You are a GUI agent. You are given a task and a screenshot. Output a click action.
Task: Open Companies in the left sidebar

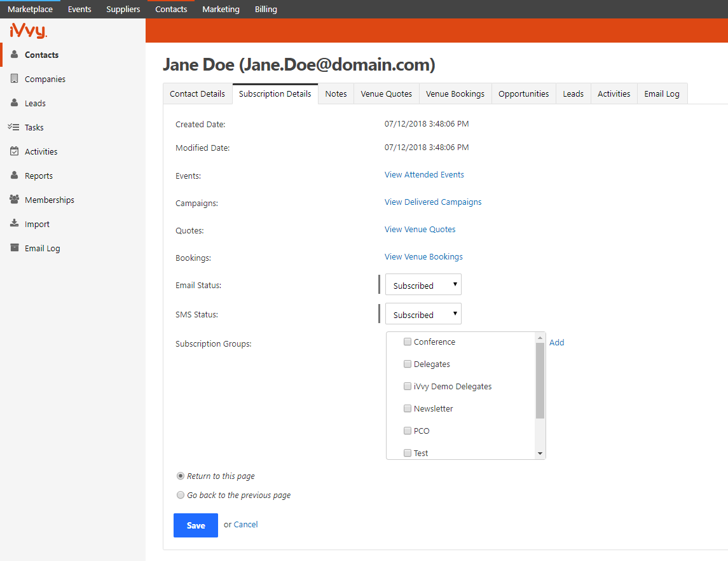point(73,79)
